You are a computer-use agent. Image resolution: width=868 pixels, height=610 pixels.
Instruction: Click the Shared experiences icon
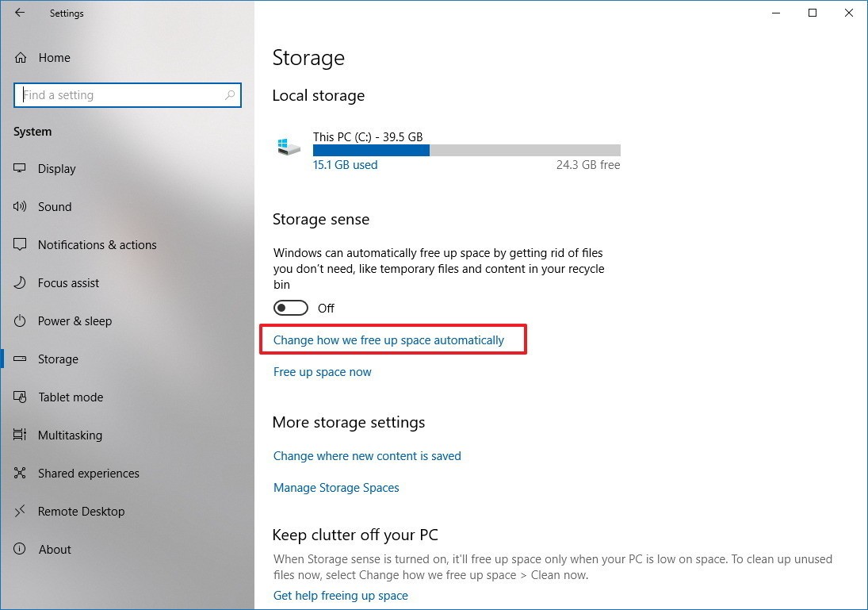pos(21,474)
